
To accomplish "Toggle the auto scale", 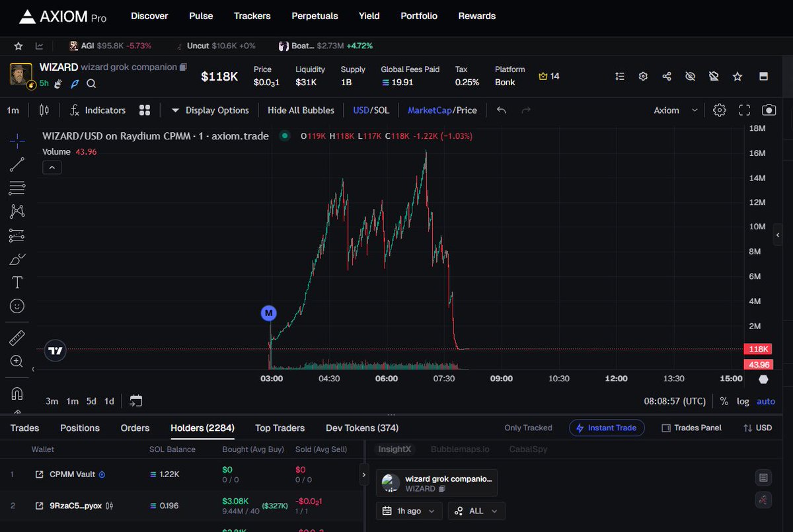I will point(766,401).
